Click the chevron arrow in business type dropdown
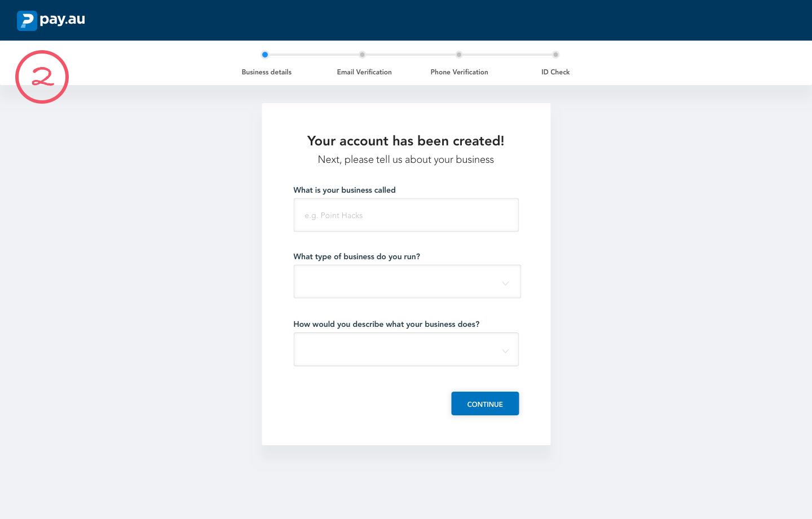The width and height of the screenshot is (812, 519). (x=505, y=283)
